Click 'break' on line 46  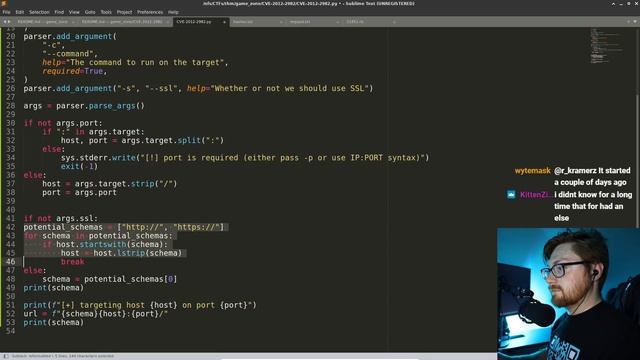[x=73, y=262]
